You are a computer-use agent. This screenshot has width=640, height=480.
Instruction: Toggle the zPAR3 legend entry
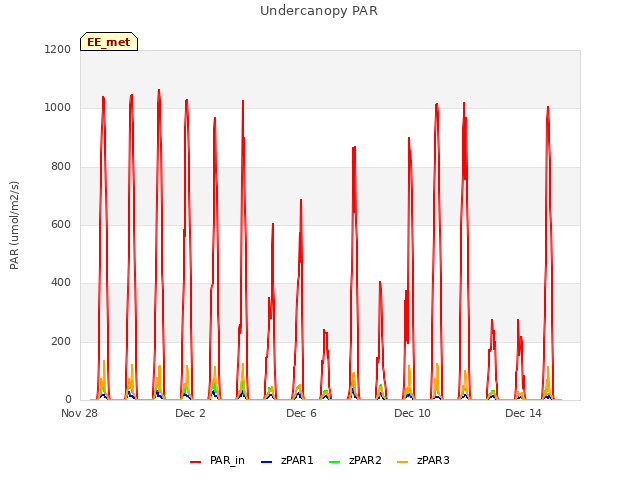[x=423, y=460]
